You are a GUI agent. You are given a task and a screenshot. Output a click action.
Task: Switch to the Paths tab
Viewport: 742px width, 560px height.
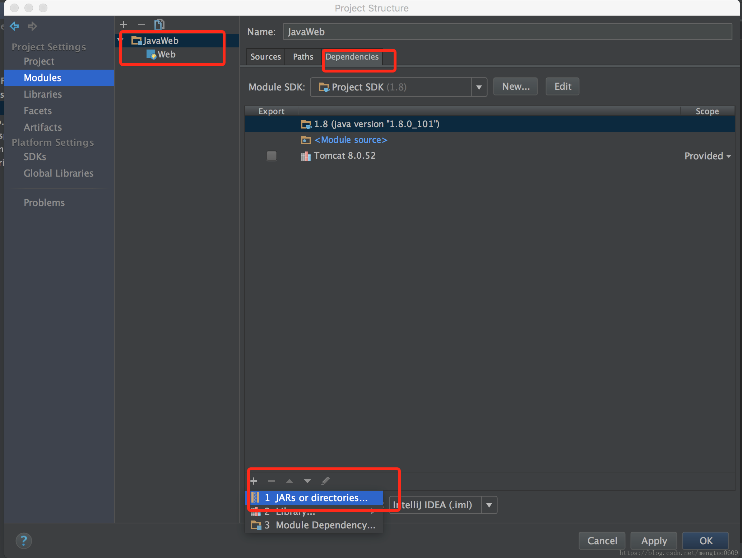[303, 57]
